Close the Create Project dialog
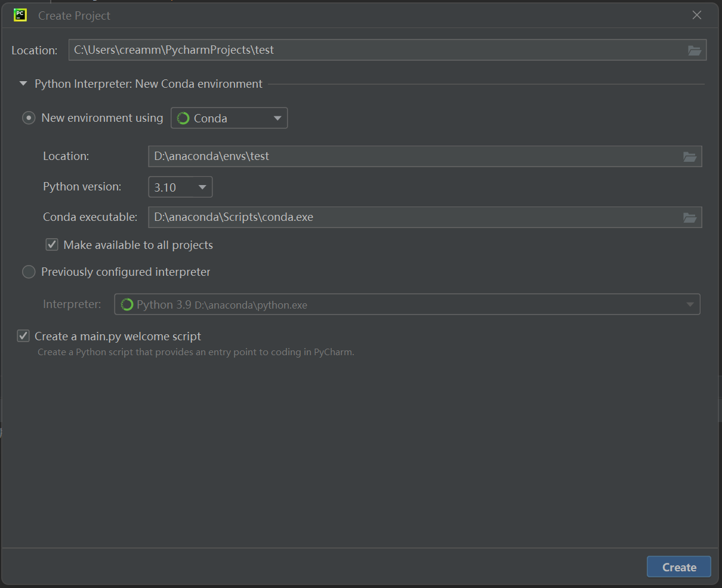 pyautogui.click(x=696, y=16)
